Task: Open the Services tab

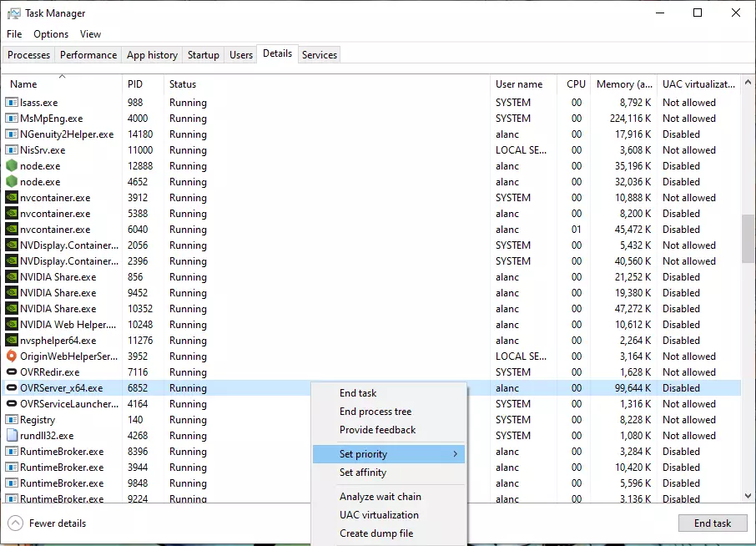Action: [320, 55]
